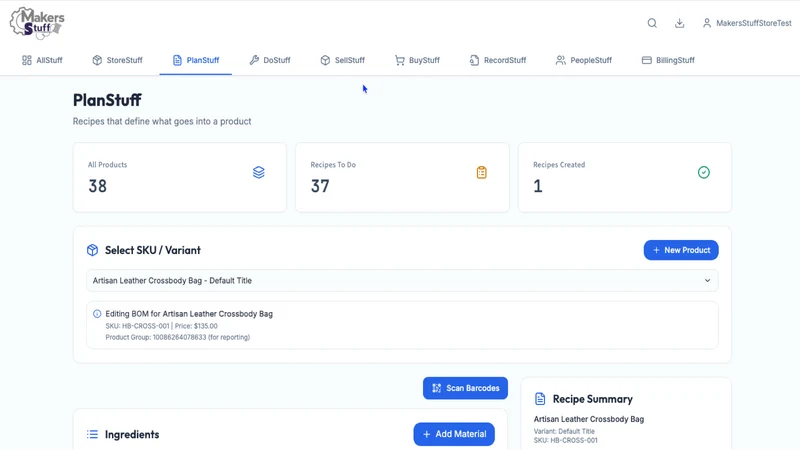Click the user profile icon
800x450 pixels.
(707, 23)
